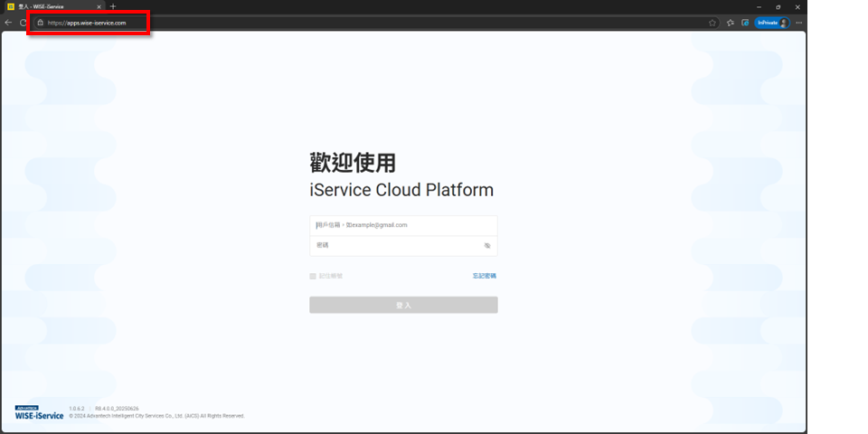Open a new tab with the plus button

[x=113, y=6]
